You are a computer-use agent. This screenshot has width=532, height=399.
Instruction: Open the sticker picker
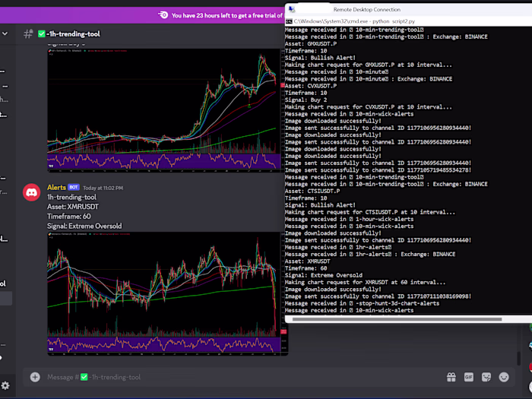(x=486, y=377)
